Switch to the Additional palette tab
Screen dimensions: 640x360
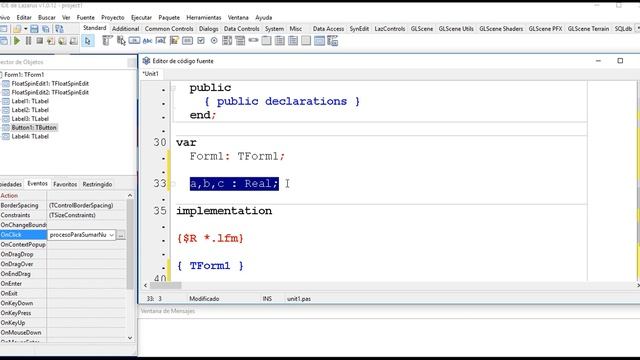pyautogui.click(x=125, y=29)
